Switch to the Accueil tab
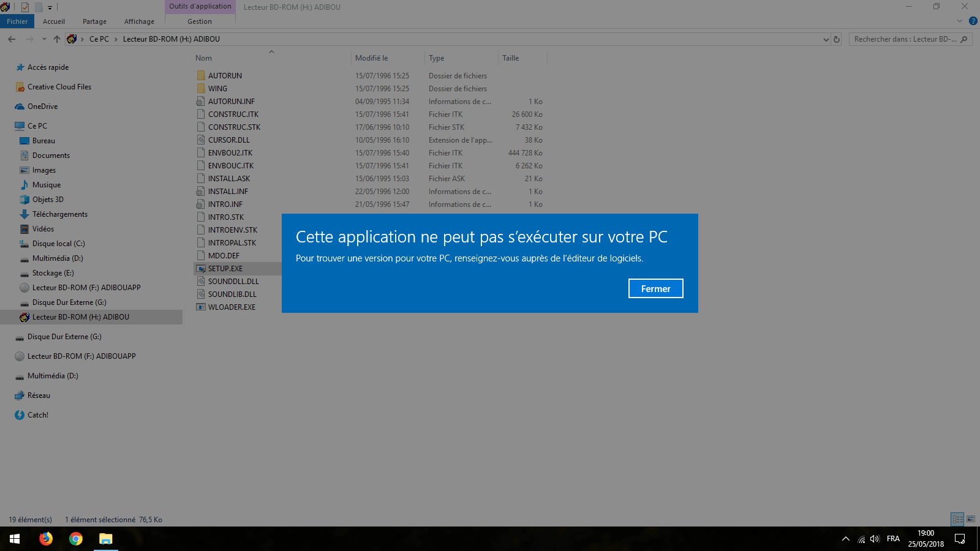 54,21
